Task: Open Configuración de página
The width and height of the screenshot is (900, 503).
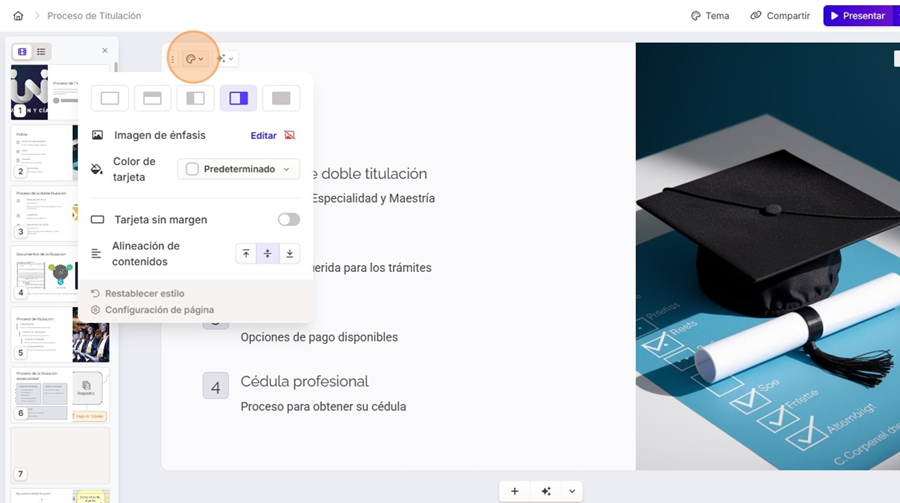Action: pyautogui.click(x=158, y=310)
